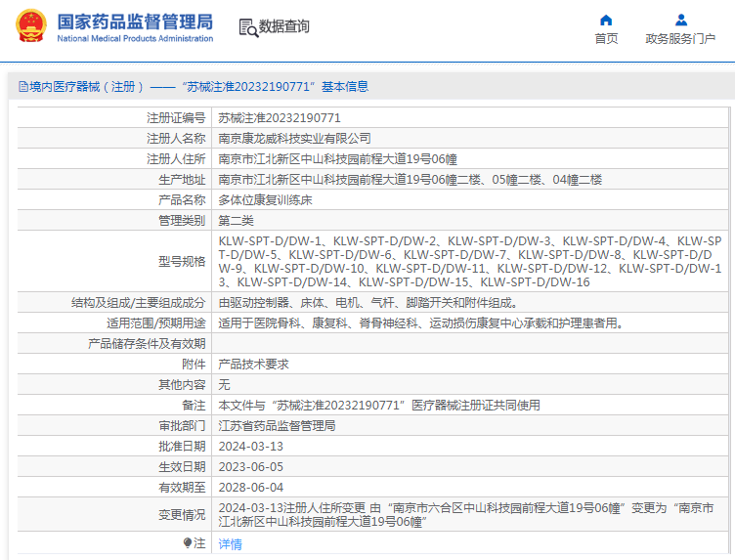Click the National Medical Products Administration subtitle
The width and height of the screenshot is (735, 560).
(x=135, y=39)
